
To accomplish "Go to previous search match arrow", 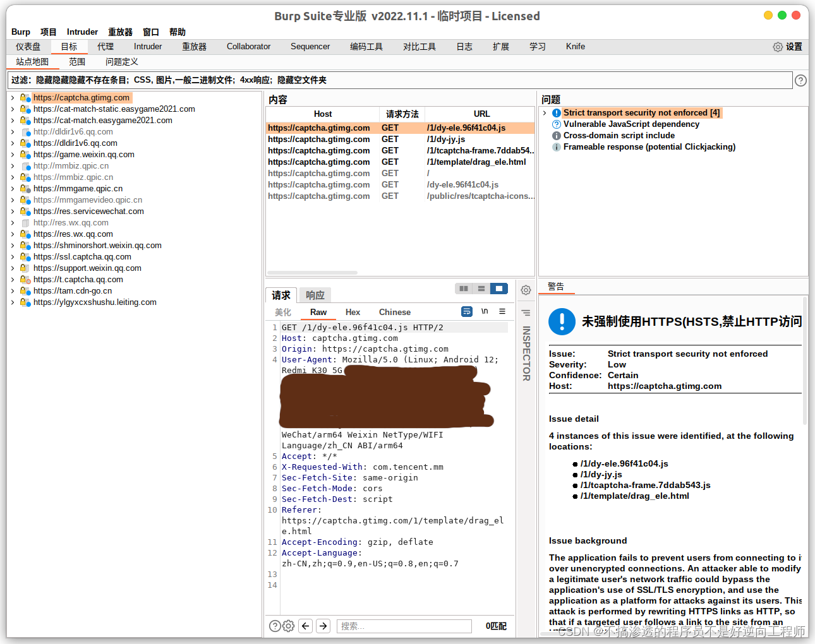I will (306, 626).
